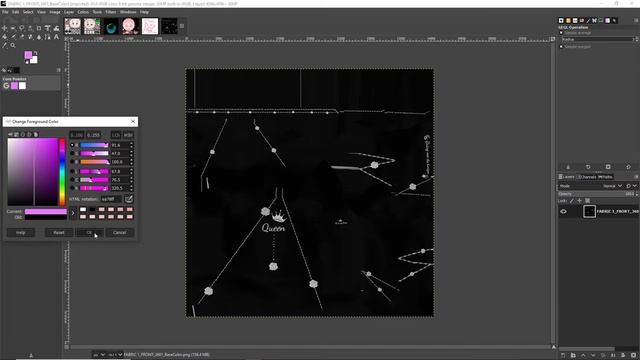Image resolution: width=640 pixels, height=360 pixels.
Task: Click Help in Change Foreground Color dialog
Action: (x=21, y=233)
